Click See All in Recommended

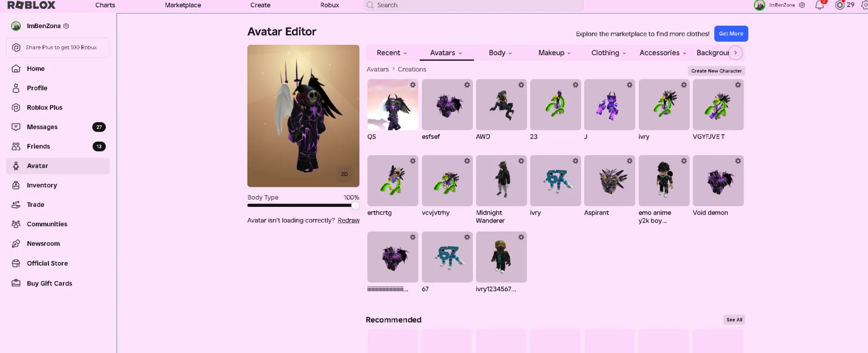734,320
